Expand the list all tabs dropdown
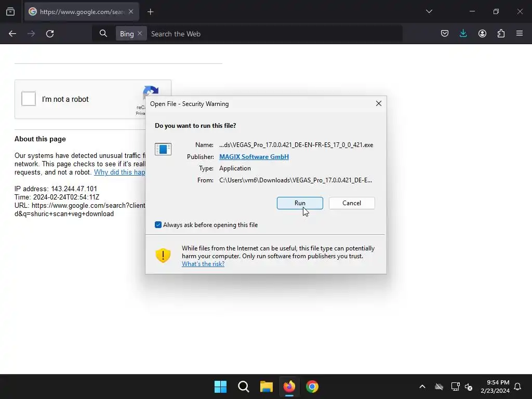 [429, 11]
